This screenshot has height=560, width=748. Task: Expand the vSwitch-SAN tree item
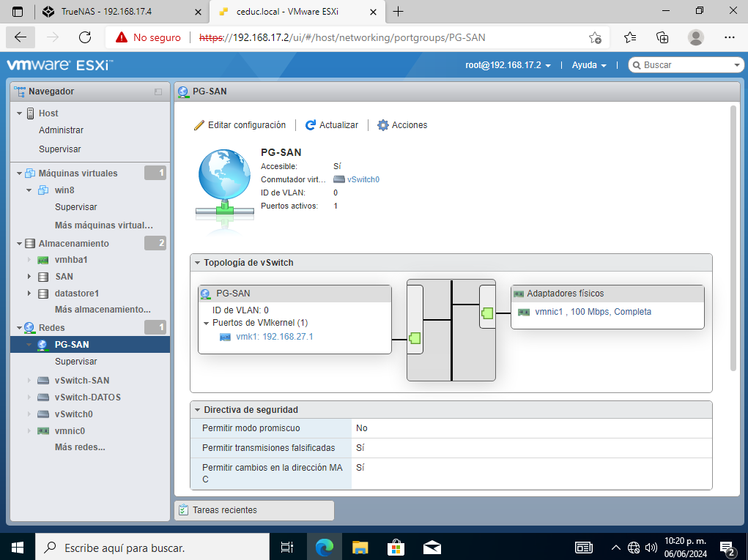[29, 381]
